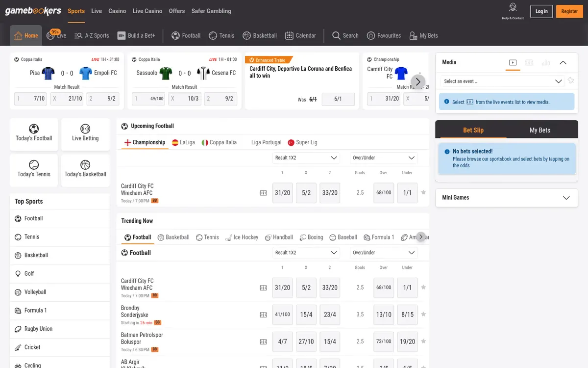The width and height of the screenshot is (588, 368).
Task: Open Over/Under dropdown in Trending Football
Action: pos(384,253)
